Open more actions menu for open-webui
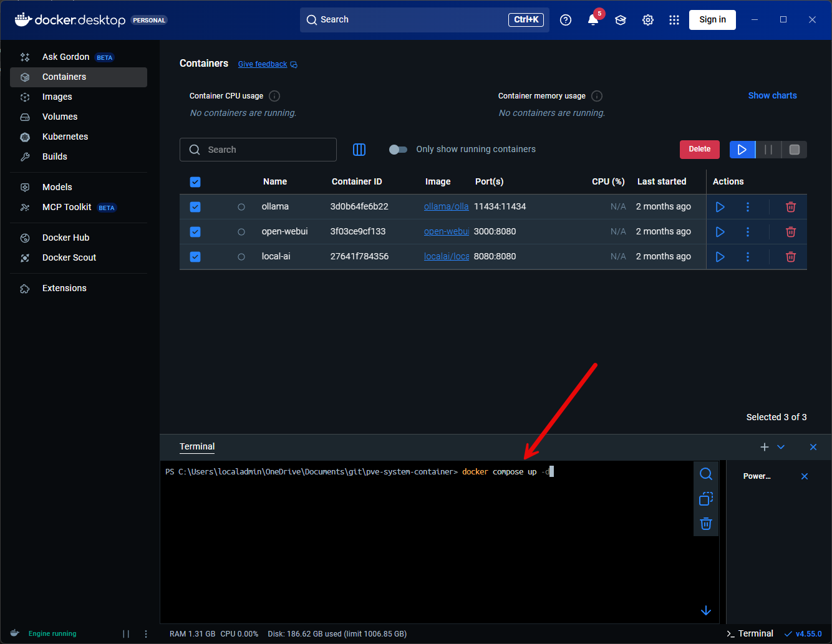 pos(748,232)
